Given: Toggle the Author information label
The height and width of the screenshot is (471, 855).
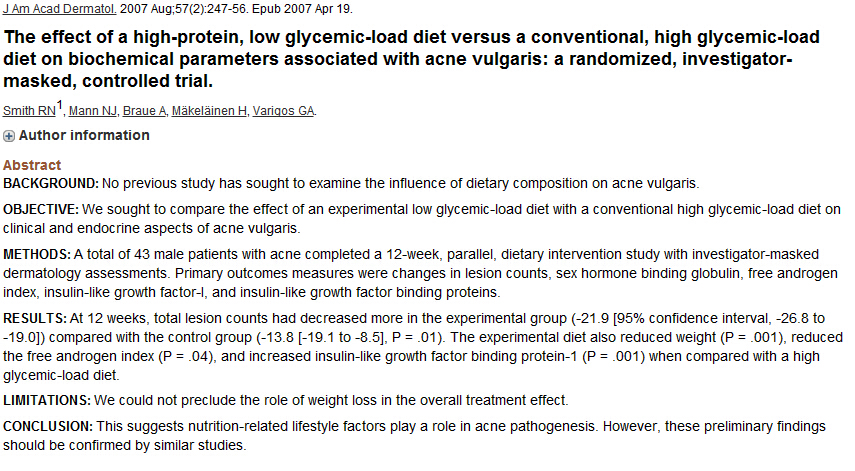Looking at the screenshot, I should coord(84,135).
